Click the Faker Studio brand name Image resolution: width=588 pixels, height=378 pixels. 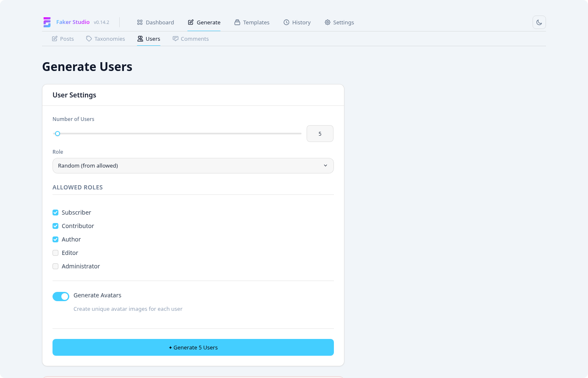coord(73,22)
